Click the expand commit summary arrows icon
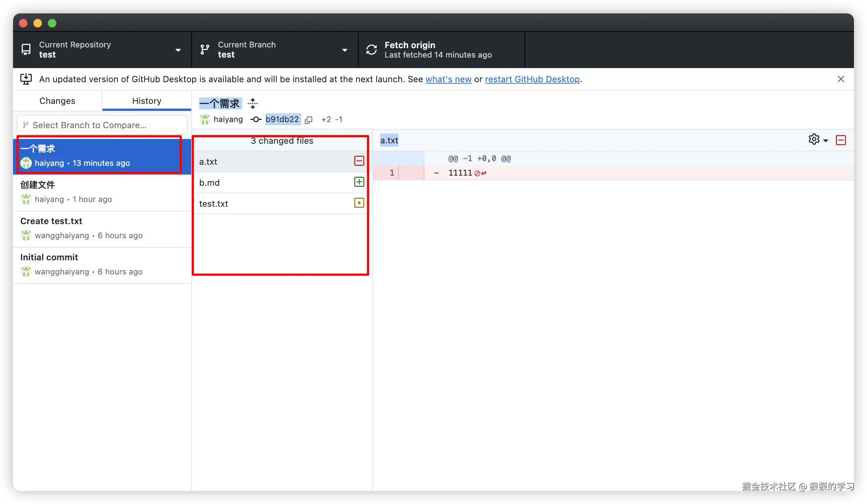 253,104
